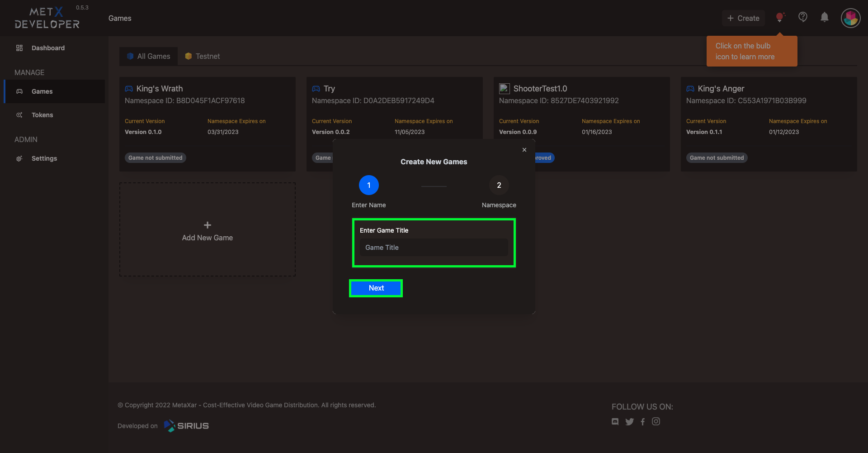Screen dimensions: 868x453
Task: Open the Discord footer icon
Action: (615, 421)
